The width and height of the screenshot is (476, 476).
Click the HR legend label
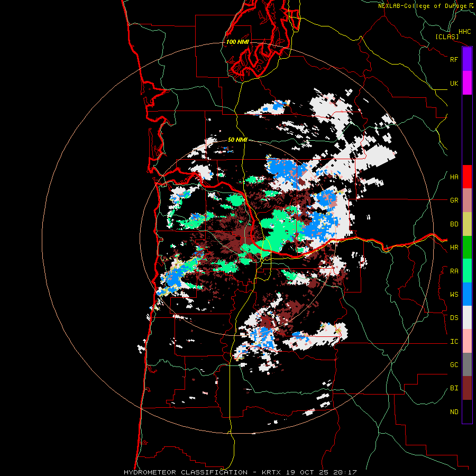click(454, 248)
